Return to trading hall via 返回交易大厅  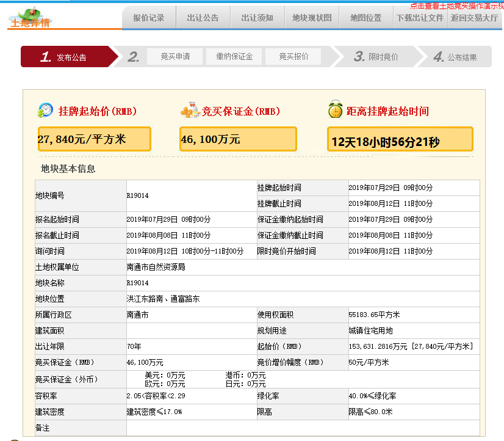pyautogui.click(x=473, y=17)
